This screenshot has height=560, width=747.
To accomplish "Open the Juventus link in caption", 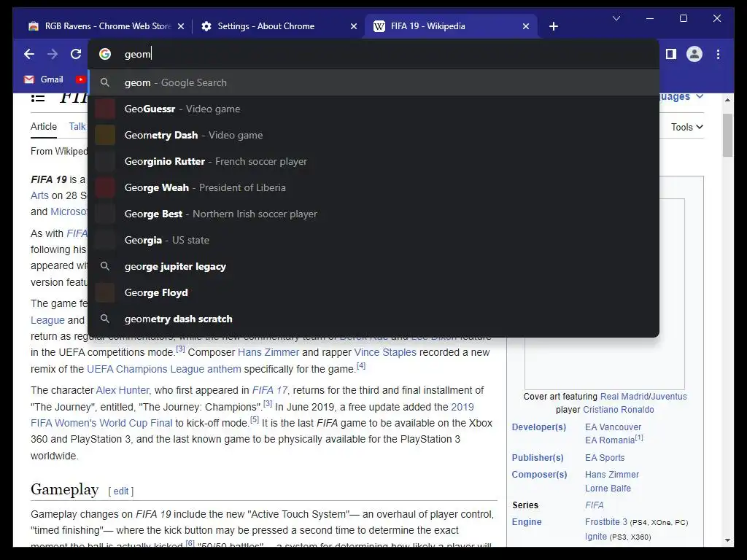I will (x=669, y=396).
